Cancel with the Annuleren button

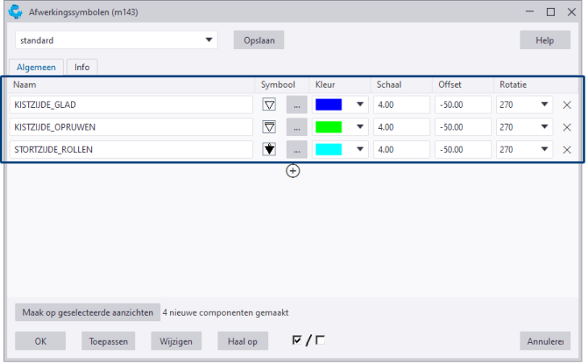545,341
